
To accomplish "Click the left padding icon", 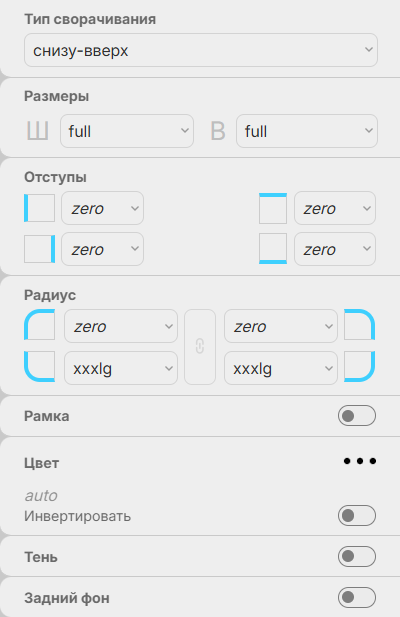I will [39, 208].
